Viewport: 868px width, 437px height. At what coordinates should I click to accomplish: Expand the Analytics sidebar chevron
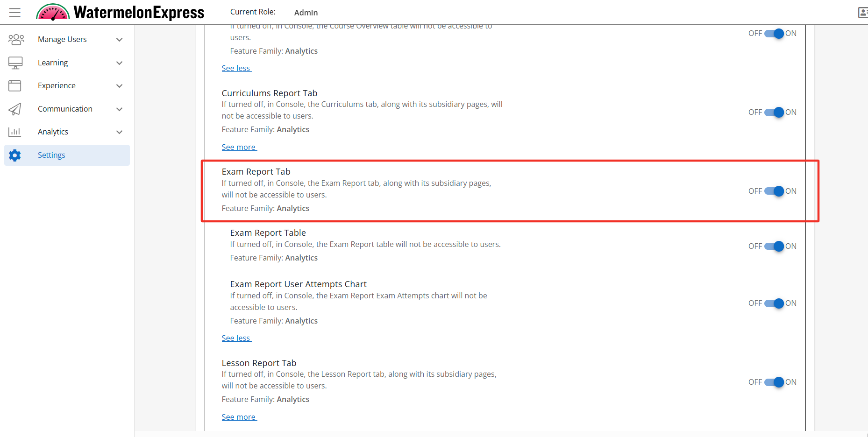[120, 132]
